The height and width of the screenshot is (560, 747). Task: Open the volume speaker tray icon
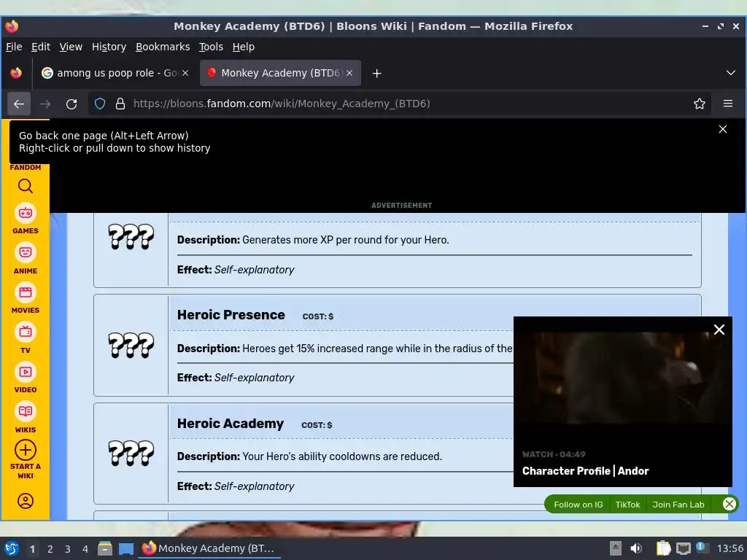pyautogui.click(x=636, y=548)
